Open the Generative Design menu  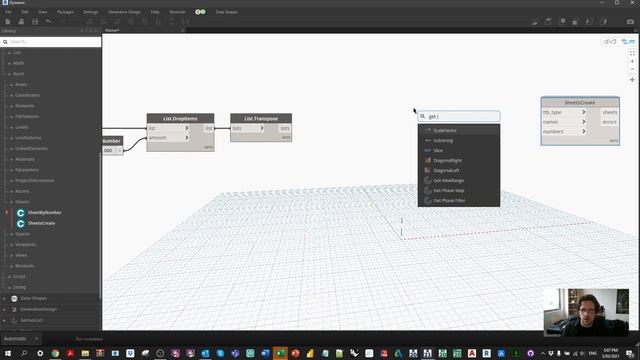(124, 12)
